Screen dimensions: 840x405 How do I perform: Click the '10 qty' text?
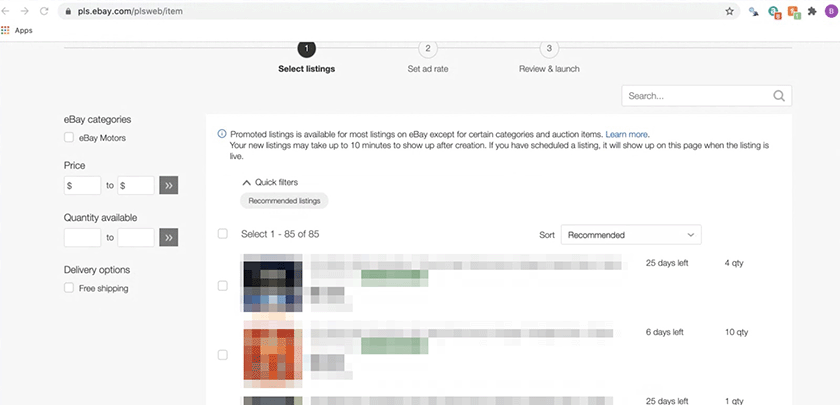pyautogui.click(x=737, y=332)
